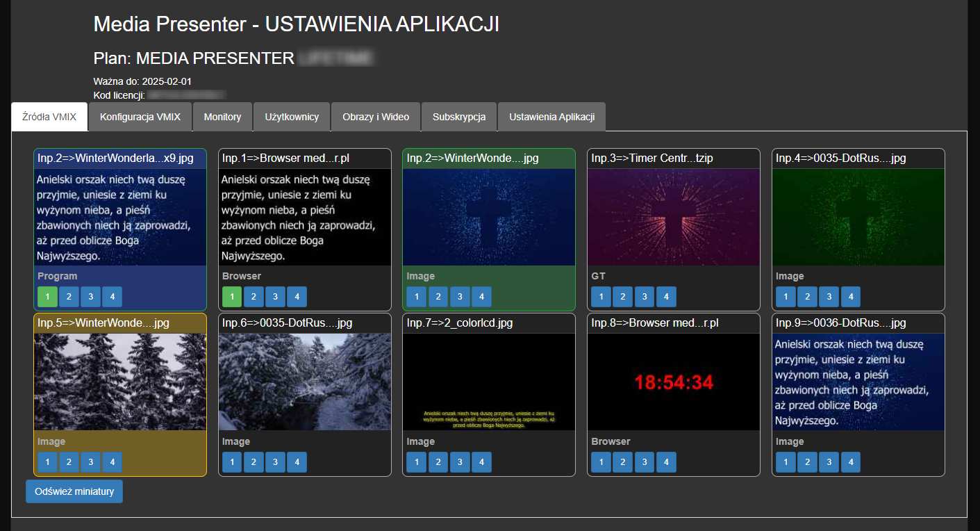Select the Subskrypcja tab
The height and width of the screenshot is (531, 980).
pyautogui.click(x=459, y=117)
